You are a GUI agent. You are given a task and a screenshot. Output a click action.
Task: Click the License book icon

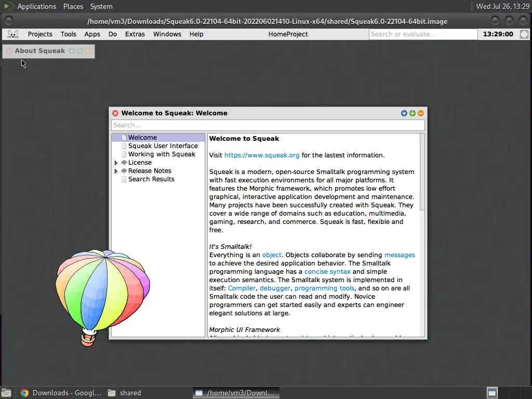click(124, 163)
